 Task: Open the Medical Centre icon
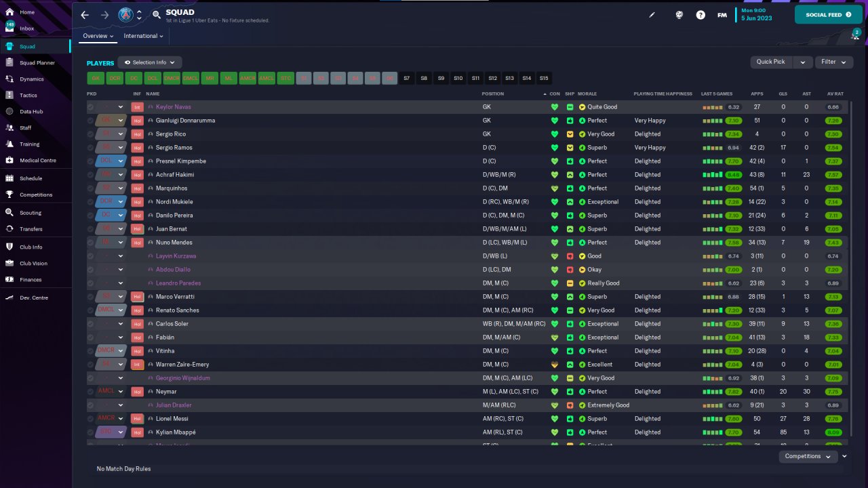pyautogui.click(x=9, y=160)
